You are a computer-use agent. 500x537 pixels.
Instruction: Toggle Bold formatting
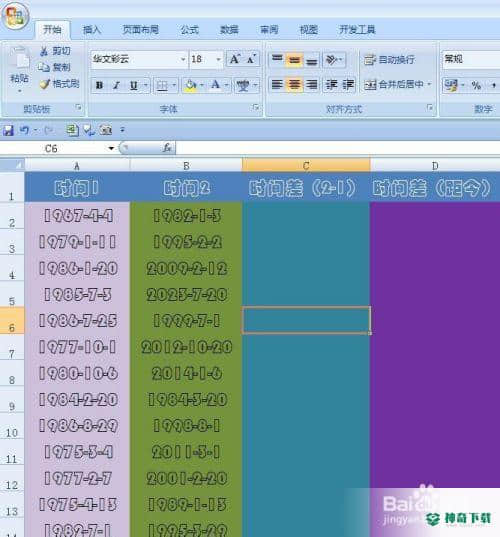tap(99, 85)
